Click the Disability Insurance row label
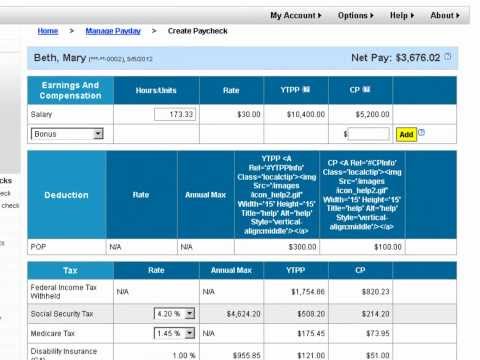 (x=64, y=353)
